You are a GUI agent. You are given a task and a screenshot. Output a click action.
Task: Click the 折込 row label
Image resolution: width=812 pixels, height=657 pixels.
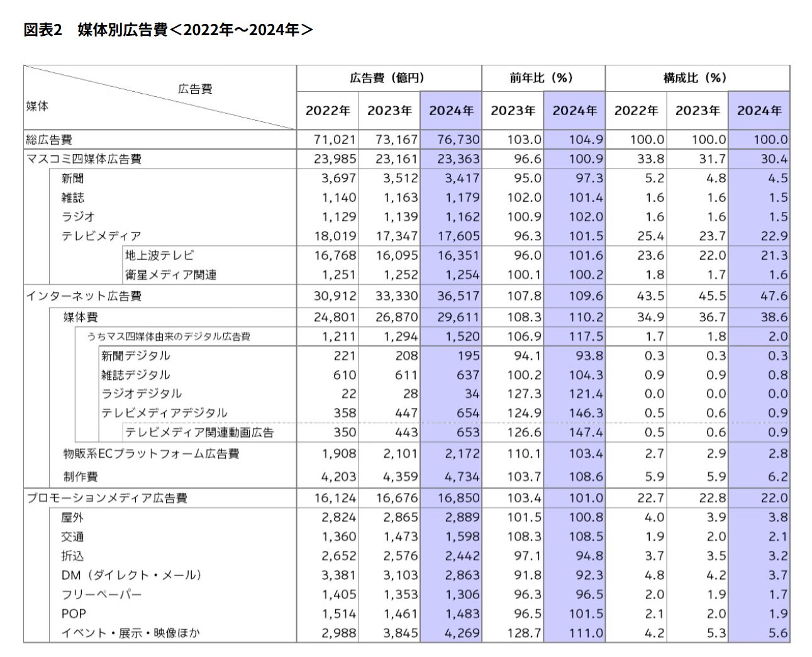pos(72,556)
